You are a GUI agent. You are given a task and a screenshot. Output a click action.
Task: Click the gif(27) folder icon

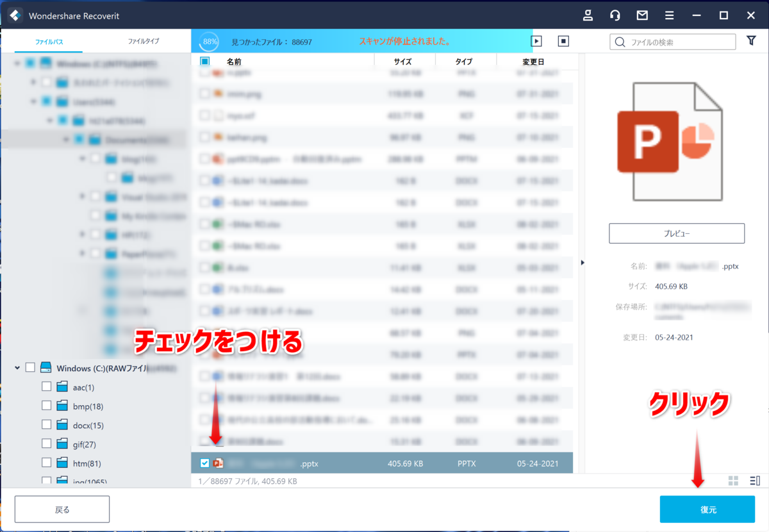tap(62, 444)
